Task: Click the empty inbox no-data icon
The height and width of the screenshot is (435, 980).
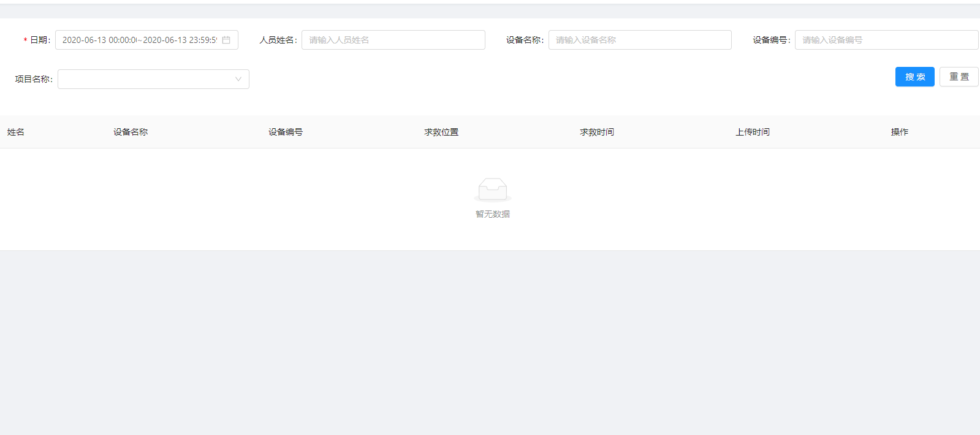Action: click(493, 190)
